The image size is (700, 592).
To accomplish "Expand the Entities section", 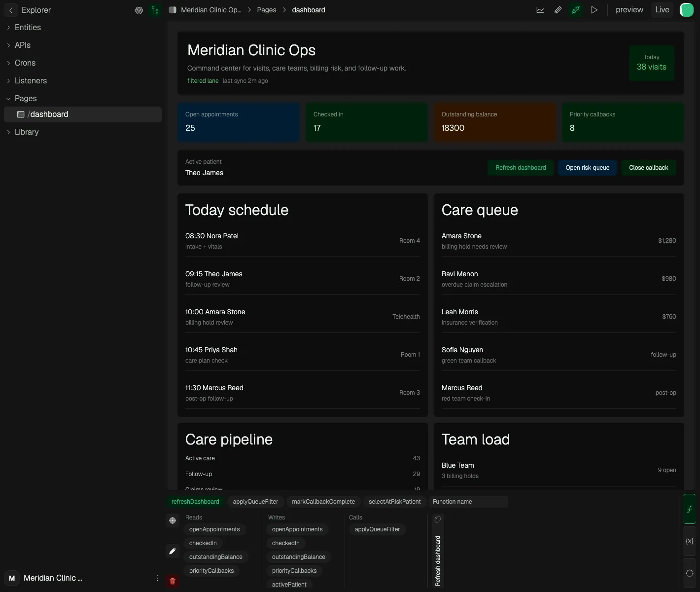I will [83, 28].
